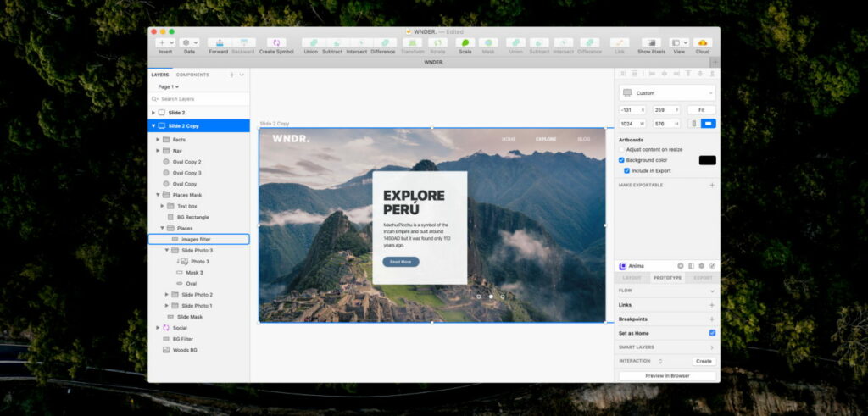Toggle Show Pixels in the toolbar
This screenshot has height=416, width=868.
click(x=651, y=42)
